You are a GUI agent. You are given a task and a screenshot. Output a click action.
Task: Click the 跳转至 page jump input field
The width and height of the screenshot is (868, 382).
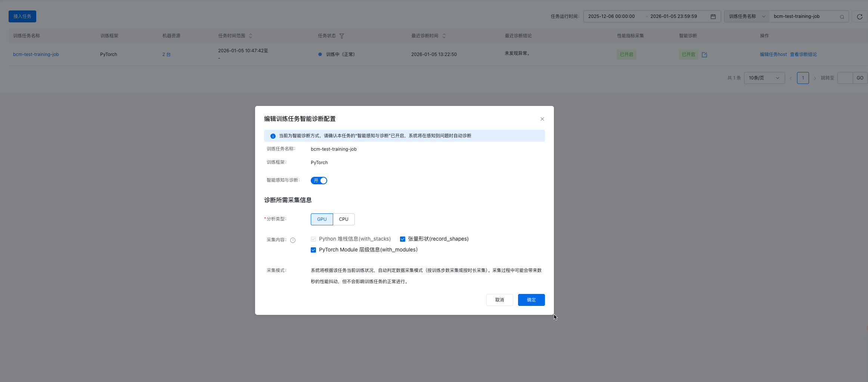[x=846, y=78]
